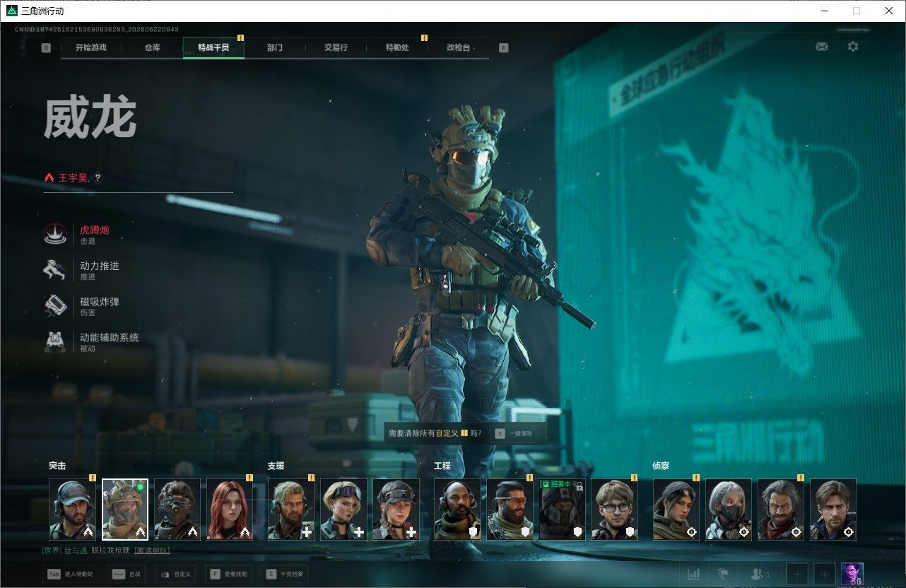The width and height of the screenshot is (906, 588).
Task: Open the bar chart statistics icon
Action: [x=694, y=575]
